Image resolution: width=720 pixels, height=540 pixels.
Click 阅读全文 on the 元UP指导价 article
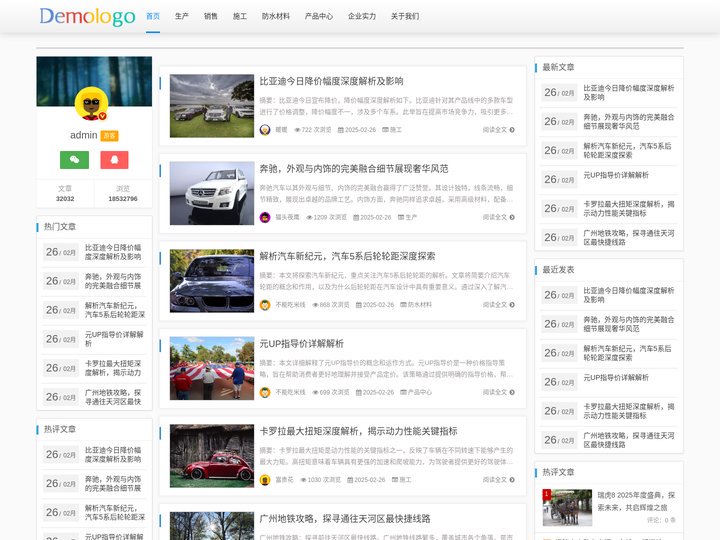[x=499, y=392]
